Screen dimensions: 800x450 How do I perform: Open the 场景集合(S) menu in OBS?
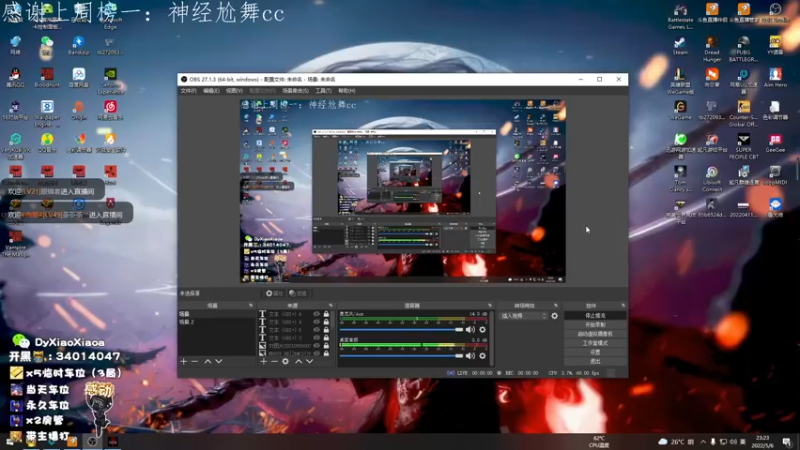pyautogui.click(x=295, y=91)
